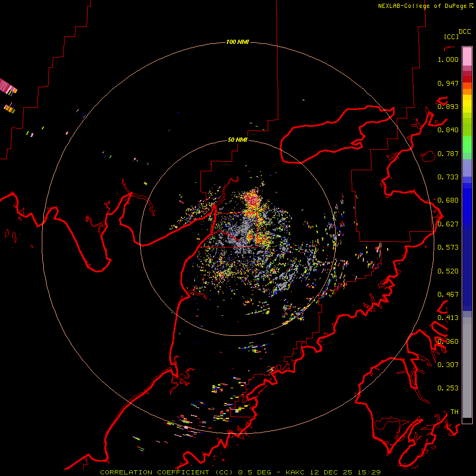The height and width of the screenshot is (476, 476).
Task: Click the 0.253 scale value
Action: (448, 388)
